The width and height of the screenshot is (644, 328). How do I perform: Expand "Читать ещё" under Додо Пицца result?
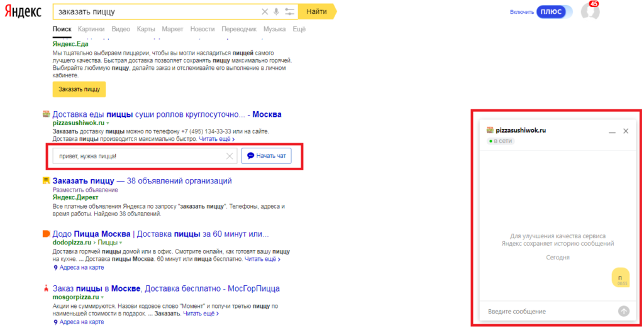[x=262, y=259]
